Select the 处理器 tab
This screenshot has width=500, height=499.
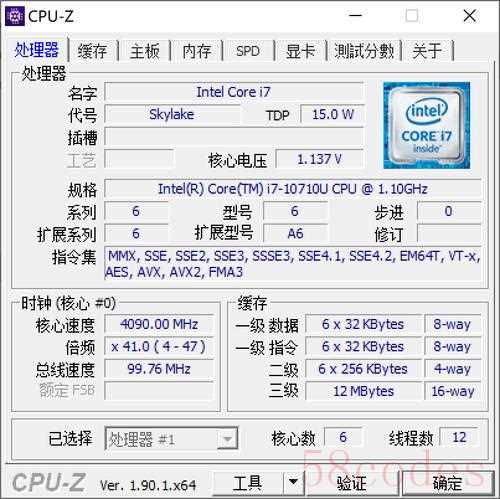tap(36, 50)
